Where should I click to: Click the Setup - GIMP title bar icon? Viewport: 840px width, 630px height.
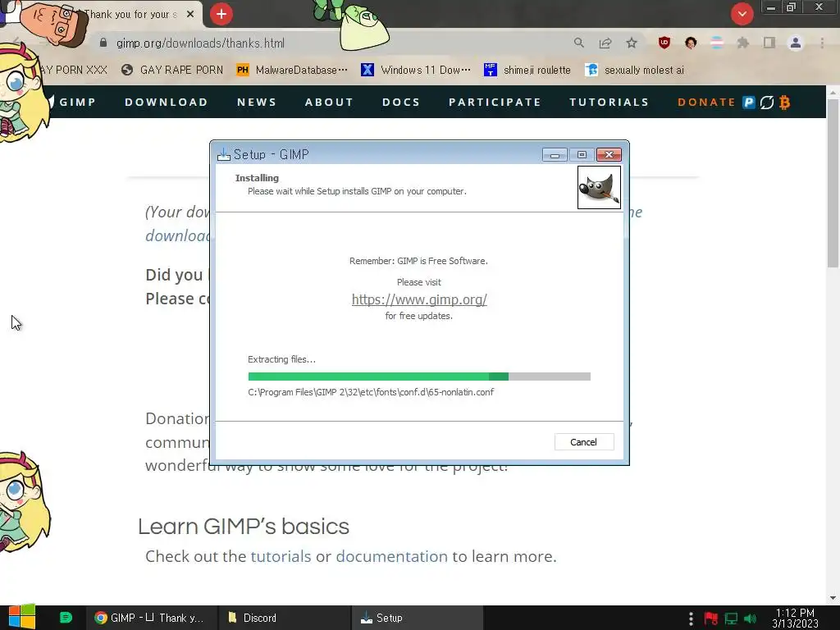[x=223, y=154]
